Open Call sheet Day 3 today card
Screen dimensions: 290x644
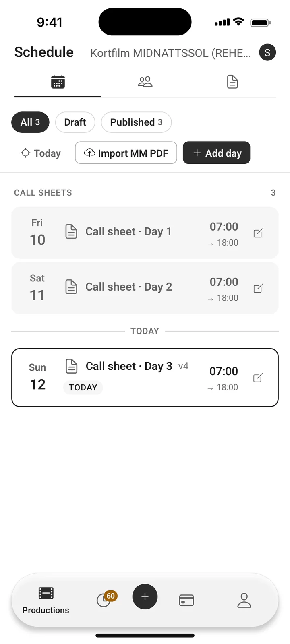click(x=145, y=378)
